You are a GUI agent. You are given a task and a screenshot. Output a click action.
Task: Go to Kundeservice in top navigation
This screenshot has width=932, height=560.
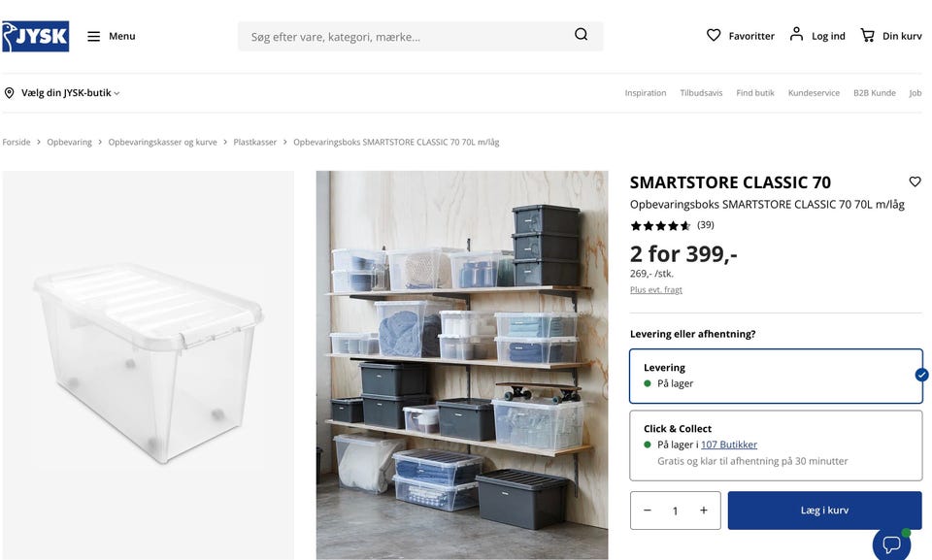tap(814, 93)
